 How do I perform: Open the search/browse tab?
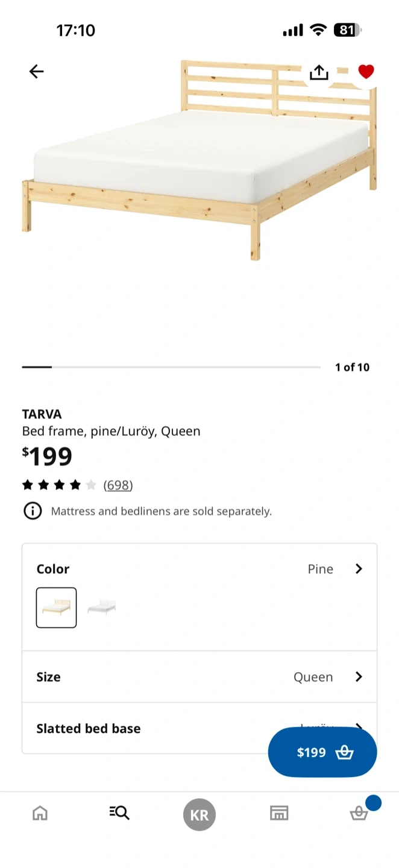(119, 813)
